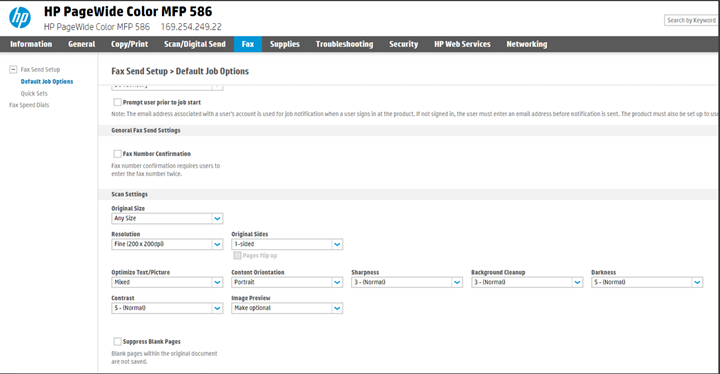Open the Sharpness dropdown
720x374 pixels.
(407, 282)
